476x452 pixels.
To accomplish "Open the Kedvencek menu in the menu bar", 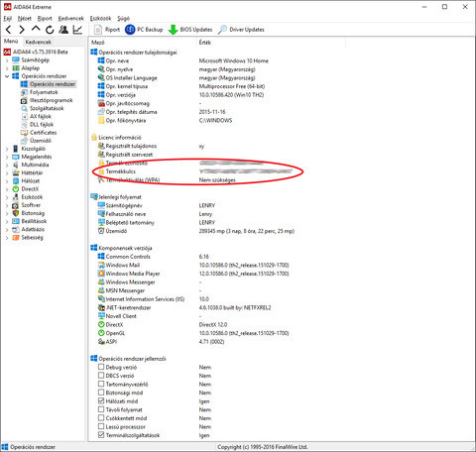I will (71, 18).
